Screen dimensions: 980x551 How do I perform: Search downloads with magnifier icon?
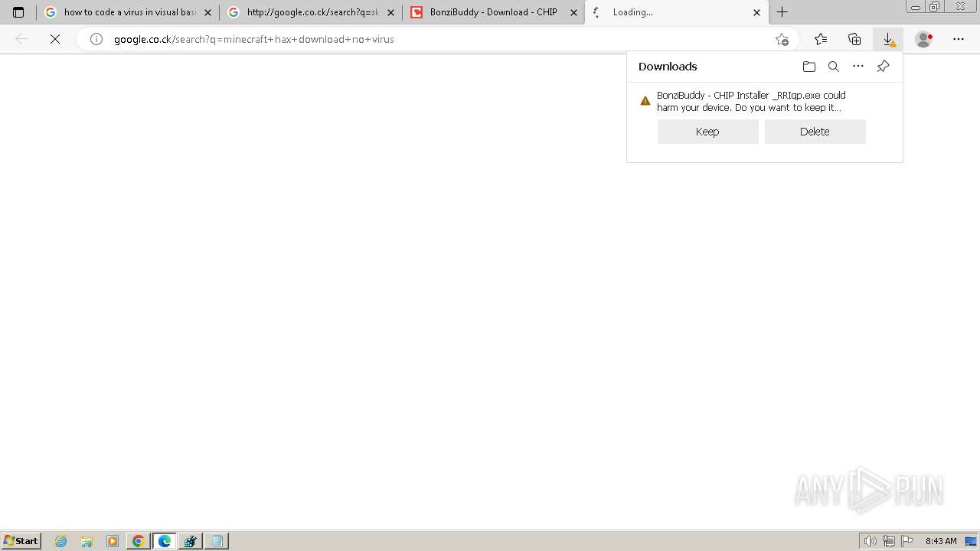tap(834, 67)
